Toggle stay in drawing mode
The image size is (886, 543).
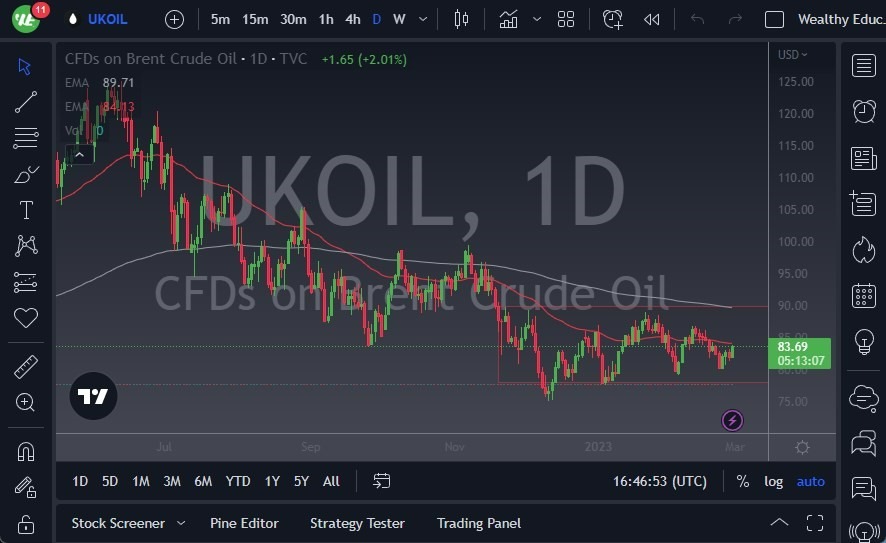click(25, 487)
